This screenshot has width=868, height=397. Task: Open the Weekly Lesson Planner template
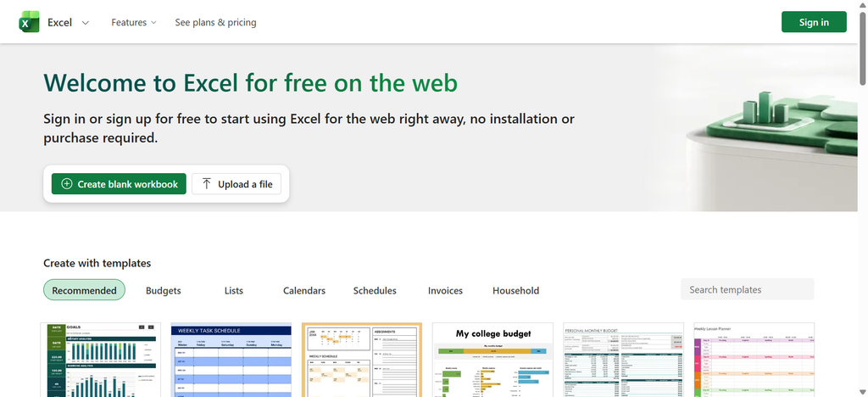754,360
